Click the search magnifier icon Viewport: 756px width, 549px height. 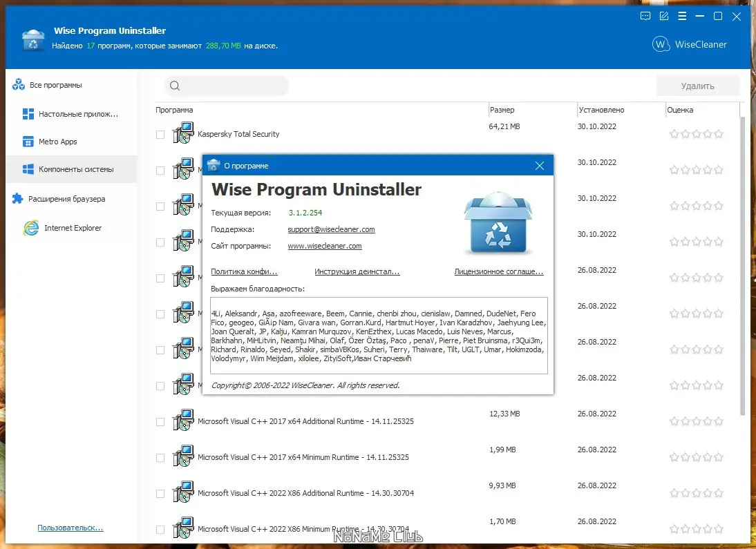[x=175, y=86]
